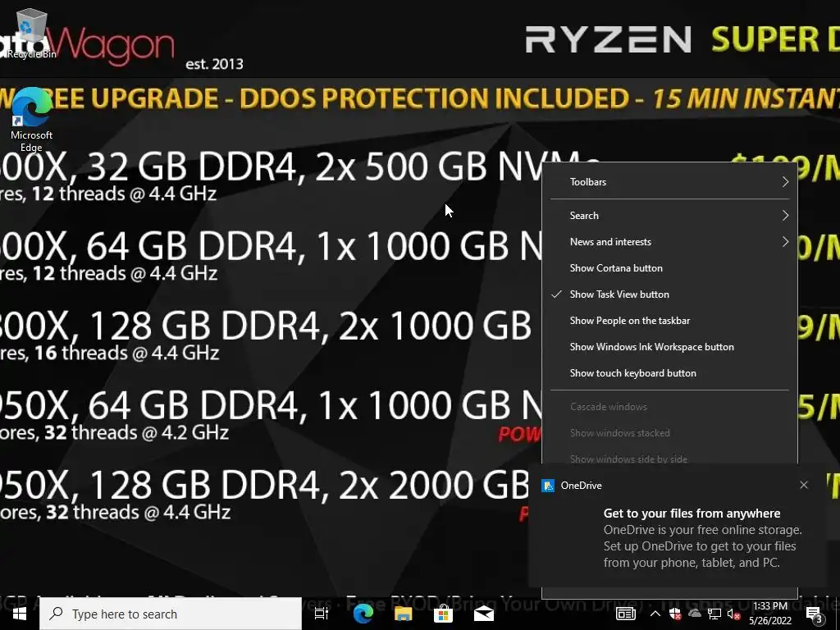The height and width of the screenshot is (630, 840).
Task: Open the Get to your files from anywhere notification
Action: (677, 527)
